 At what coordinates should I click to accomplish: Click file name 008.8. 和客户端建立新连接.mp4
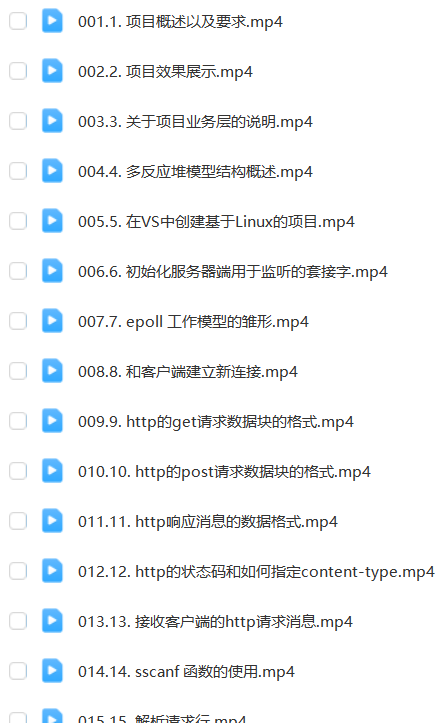click(188, 372)
